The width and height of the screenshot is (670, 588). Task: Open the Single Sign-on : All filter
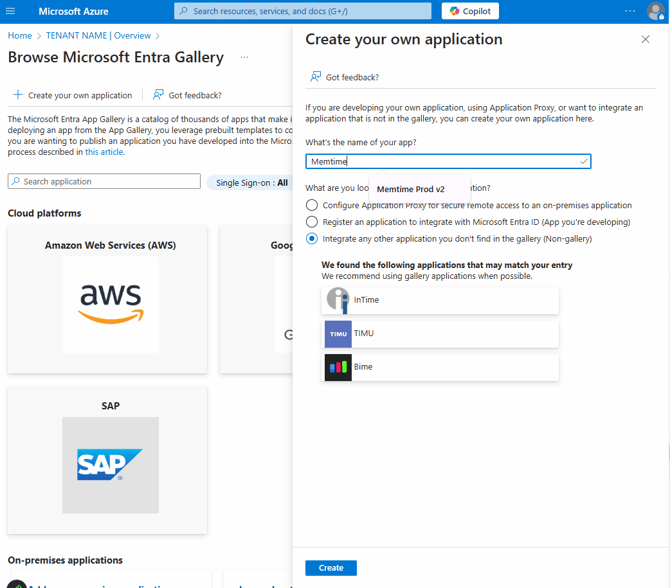pos(251,183)
